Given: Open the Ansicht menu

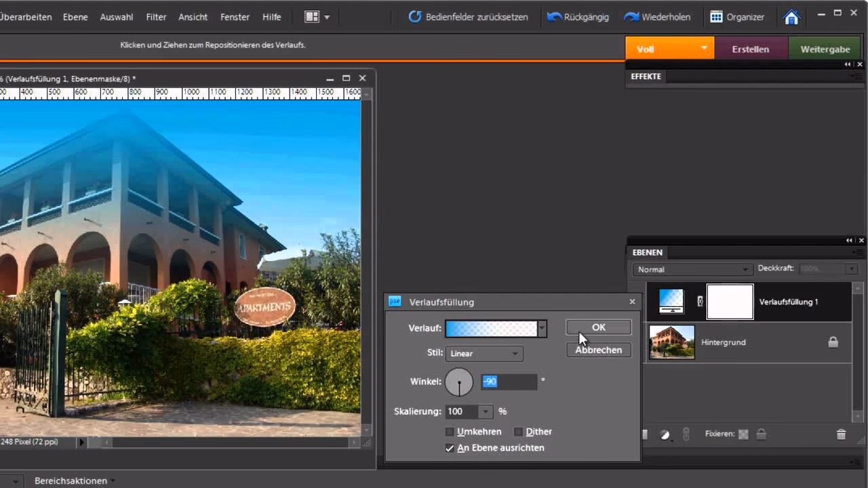Looking at the screenshot, I should pyautogui.click(x=193, y=17).
